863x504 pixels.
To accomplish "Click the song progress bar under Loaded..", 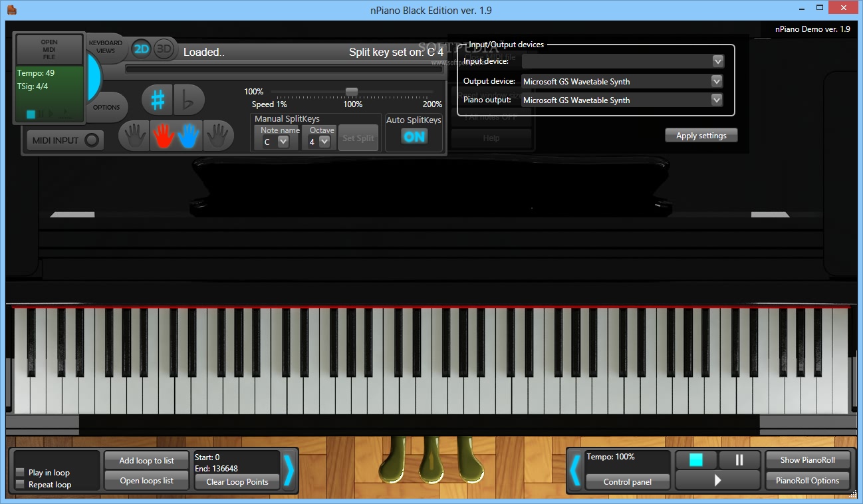I will (284, 69).
